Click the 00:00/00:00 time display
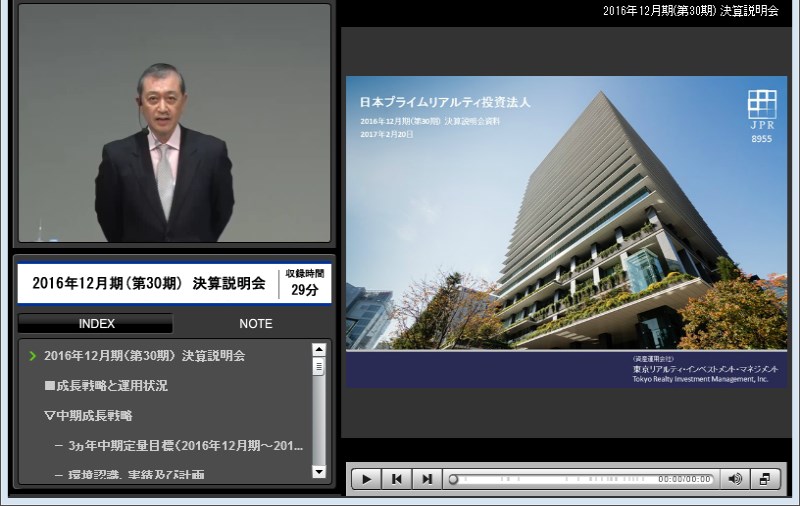This screenshot has height=506, width=800. [684, 479]
